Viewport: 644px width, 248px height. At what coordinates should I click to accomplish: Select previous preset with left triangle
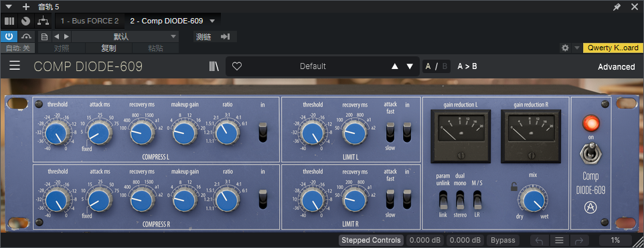tap(57, 37)
